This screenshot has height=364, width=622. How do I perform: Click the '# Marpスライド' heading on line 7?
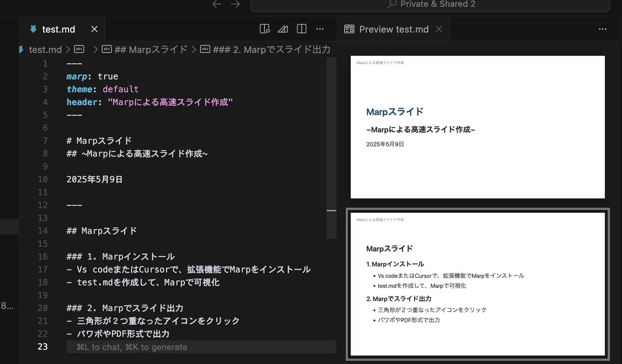point(99,140)
